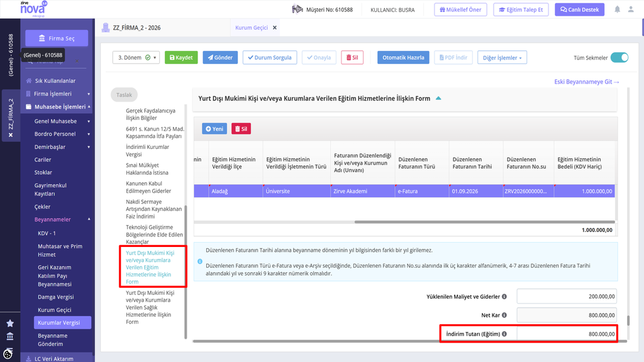Viewport: 644px width, 362px height.
Task: Close the Kurum Geçici tab
Action: coord(275,28)
